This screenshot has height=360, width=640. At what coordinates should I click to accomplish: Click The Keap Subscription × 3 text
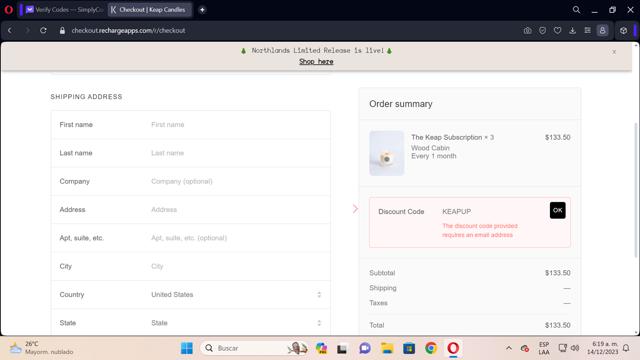(x=452, y=138)
